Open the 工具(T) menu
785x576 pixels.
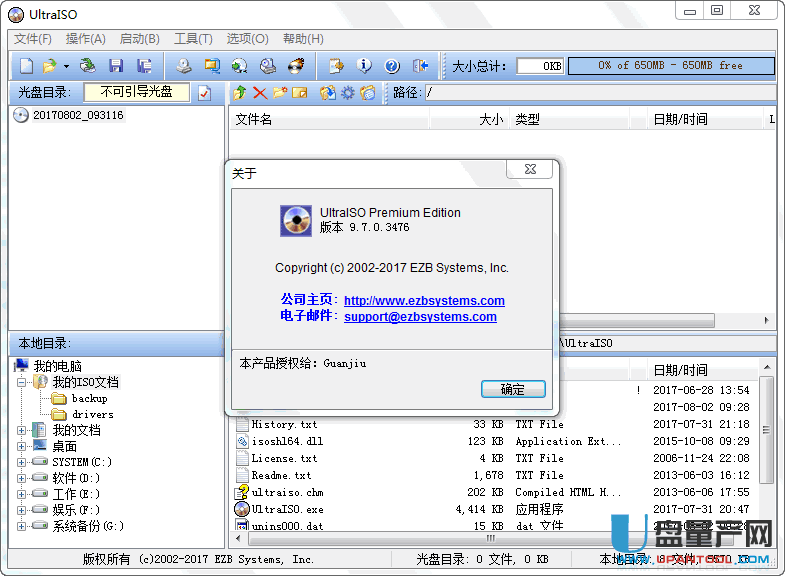coord(193,39)
